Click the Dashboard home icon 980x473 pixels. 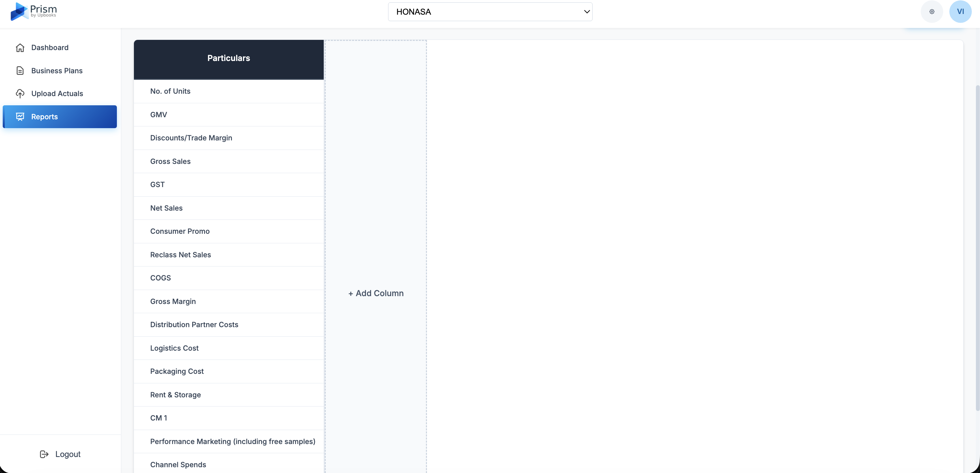tap(20, 48)
